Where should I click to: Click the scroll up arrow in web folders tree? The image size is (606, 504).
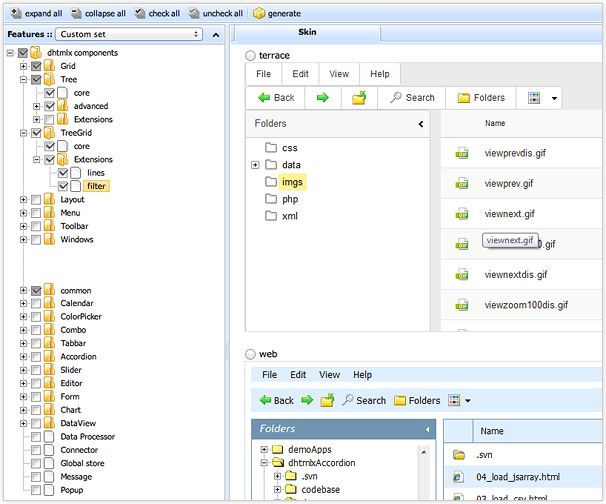point(424,452)
